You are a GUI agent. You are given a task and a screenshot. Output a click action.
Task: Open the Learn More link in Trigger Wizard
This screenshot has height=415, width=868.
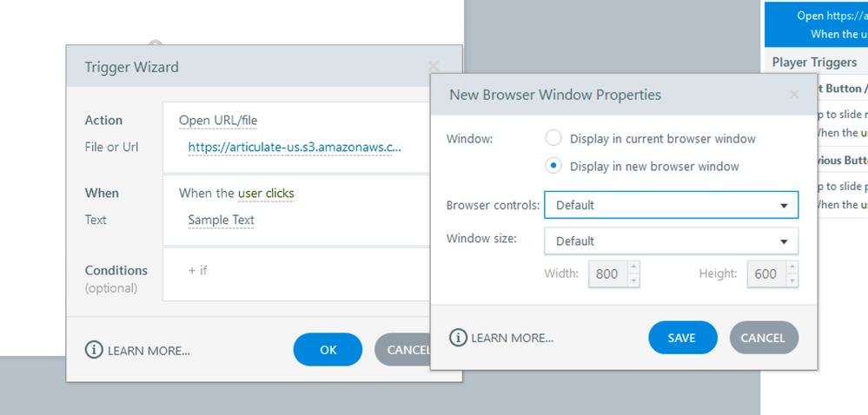(x=149, y=351)
